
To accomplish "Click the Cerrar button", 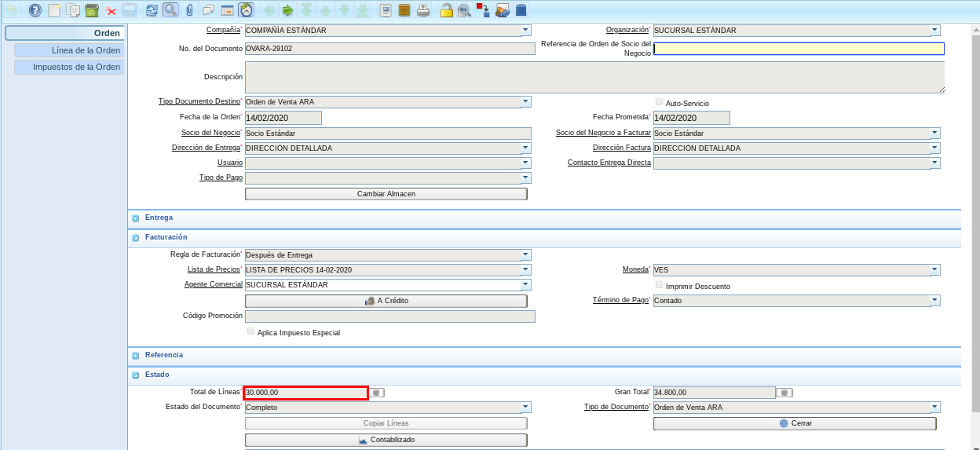I will pyautogui.click(x=795, y=423).
